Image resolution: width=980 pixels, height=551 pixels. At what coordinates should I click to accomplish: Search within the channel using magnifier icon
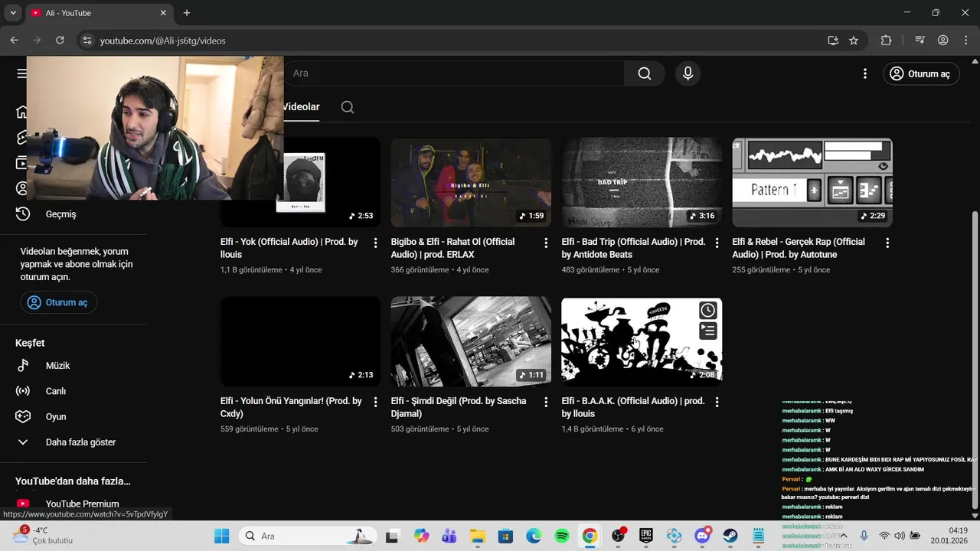348,107
